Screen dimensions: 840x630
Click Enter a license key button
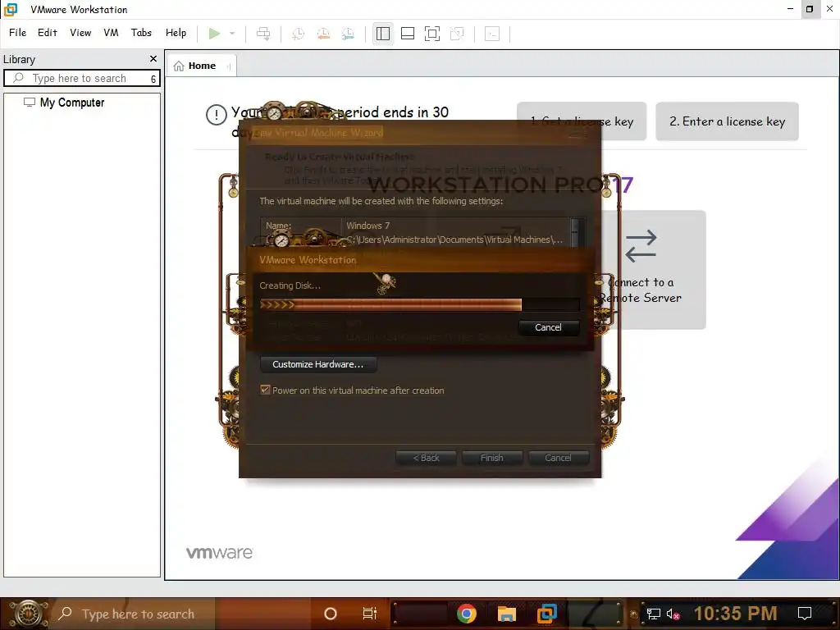coord(727,121)
